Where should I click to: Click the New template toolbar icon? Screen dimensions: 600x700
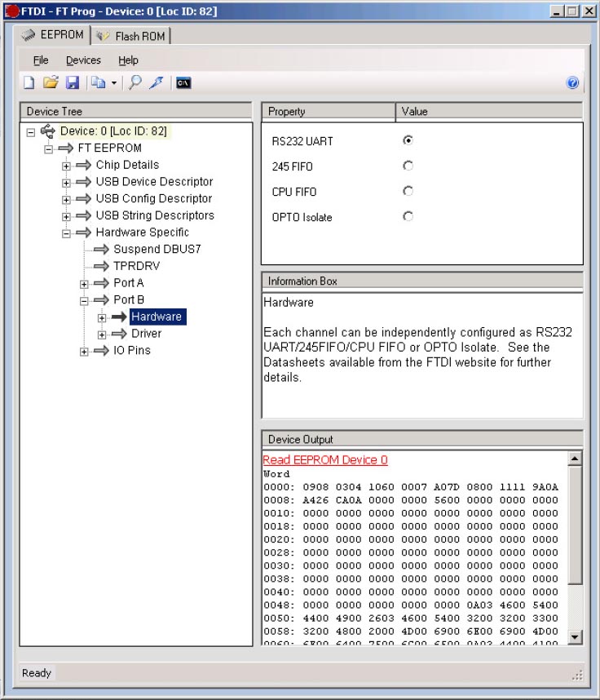coord(29,82)
